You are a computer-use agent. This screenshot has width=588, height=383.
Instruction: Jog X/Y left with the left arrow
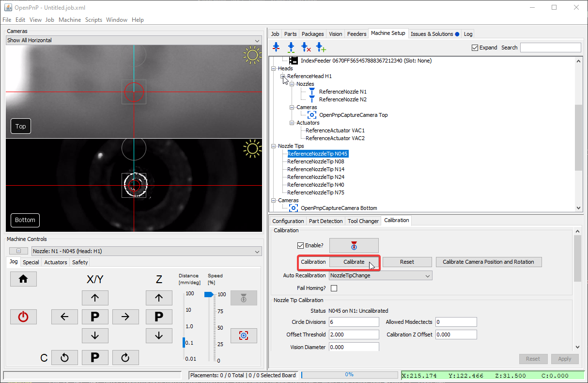[x=64, y=317]
